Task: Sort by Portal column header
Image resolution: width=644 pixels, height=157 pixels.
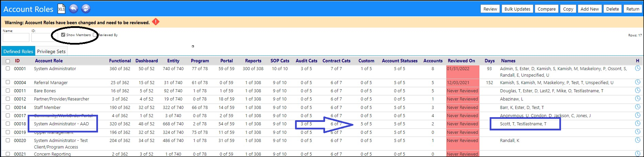Action: (226, 61)
